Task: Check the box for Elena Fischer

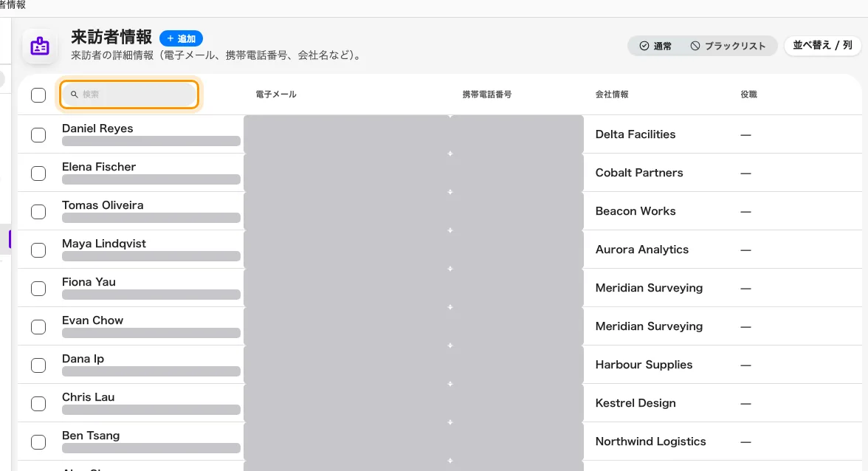Action: pyautogui.click(x=38, y=173)
